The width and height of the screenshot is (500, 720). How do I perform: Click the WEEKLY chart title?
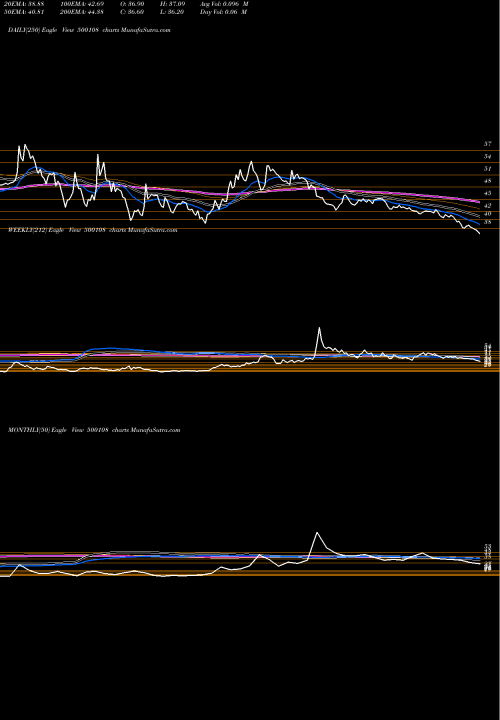tap(92, 230)
